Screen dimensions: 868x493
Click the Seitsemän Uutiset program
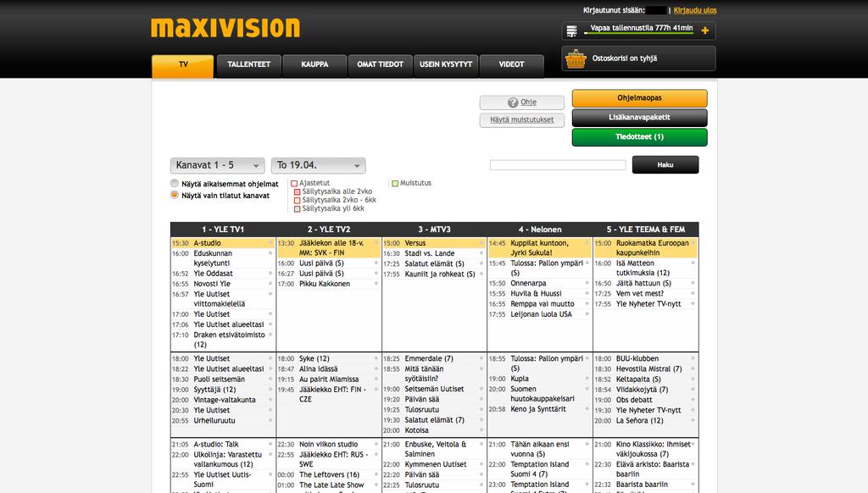(435, 389)
